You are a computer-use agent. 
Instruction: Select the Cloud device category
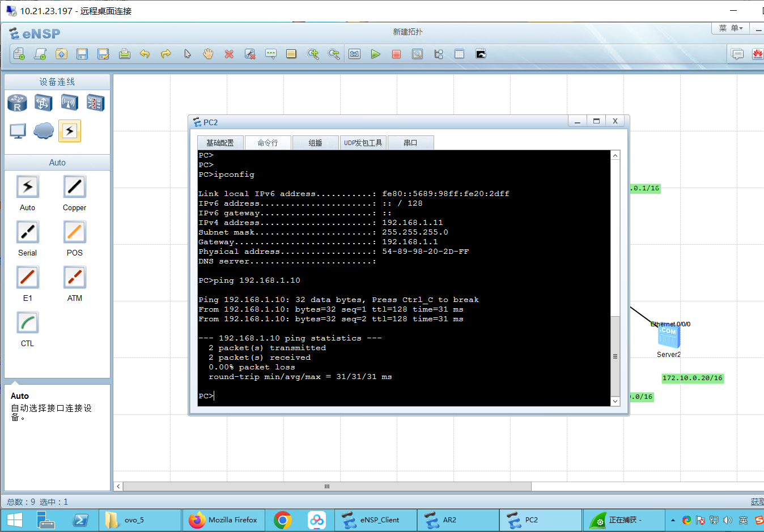pos(44,131)
